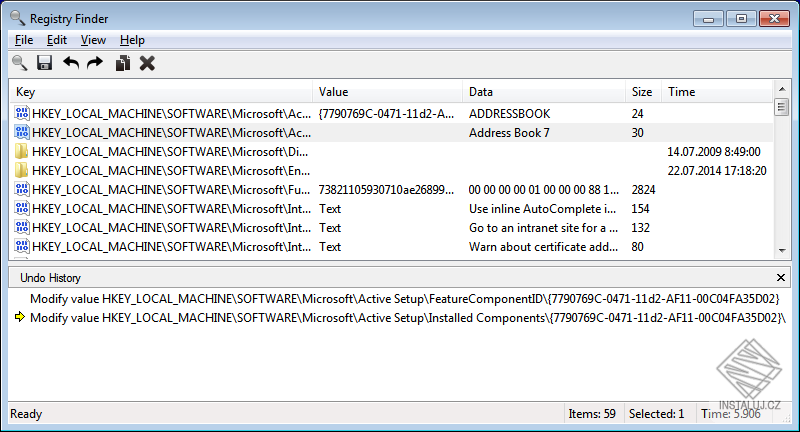Select the Installed Components undo history entry
The width and height of the screenshot is (800, 432).
(408, 318)
